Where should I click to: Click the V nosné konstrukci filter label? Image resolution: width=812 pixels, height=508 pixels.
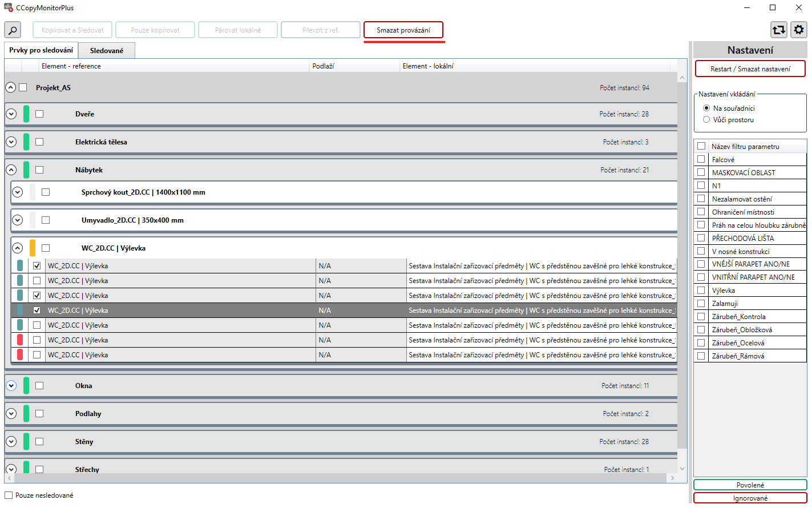pos(741,251)
